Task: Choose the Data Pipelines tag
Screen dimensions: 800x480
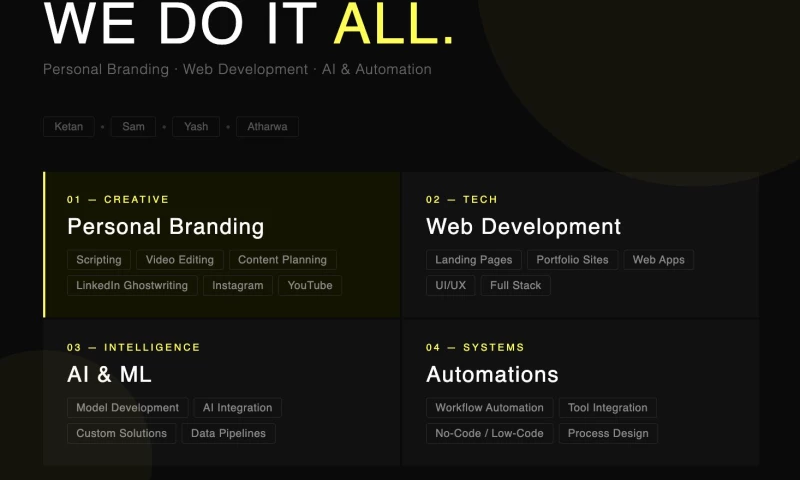Action: (229, 433)
